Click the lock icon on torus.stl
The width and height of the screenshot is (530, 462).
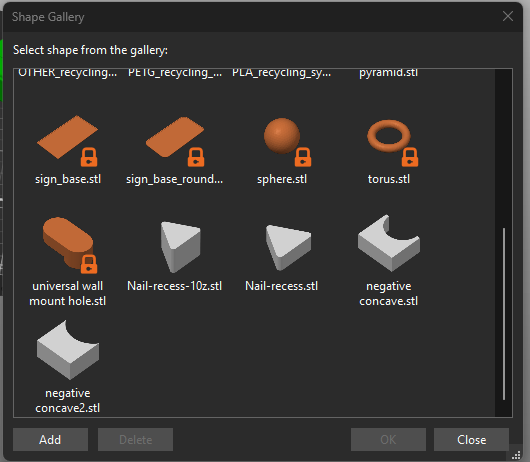pos(410,157)
